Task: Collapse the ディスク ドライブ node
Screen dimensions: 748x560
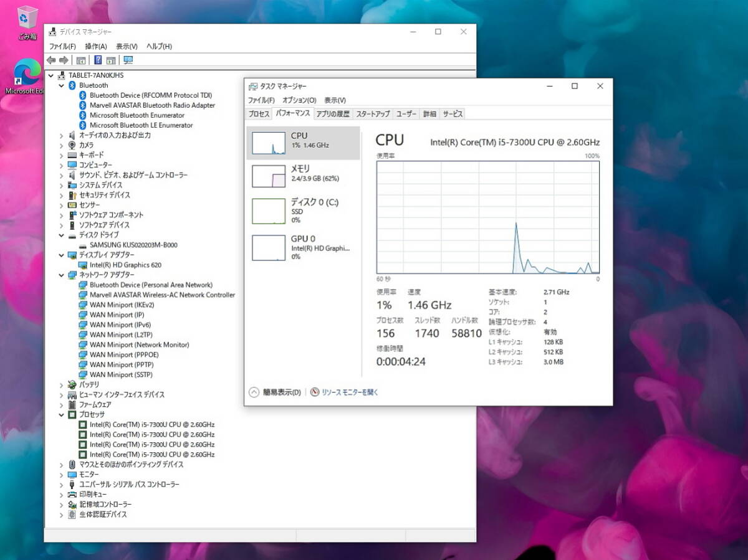Action: pyautogui.click(x=61, y=235)
